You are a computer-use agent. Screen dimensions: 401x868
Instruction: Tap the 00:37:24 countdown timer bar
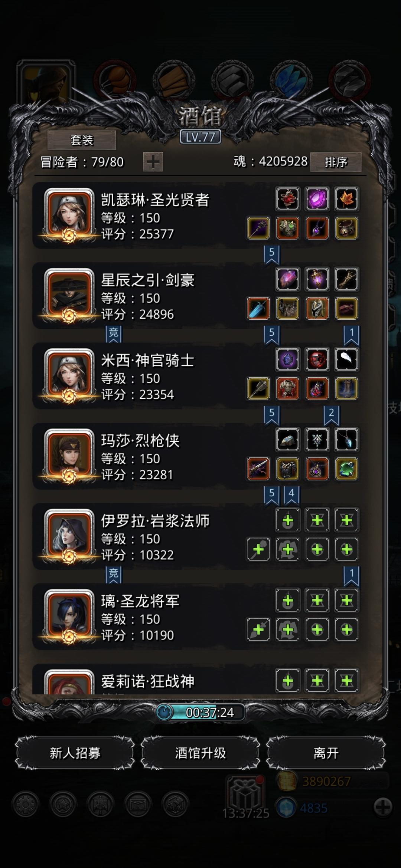click(x=200, y=712)
